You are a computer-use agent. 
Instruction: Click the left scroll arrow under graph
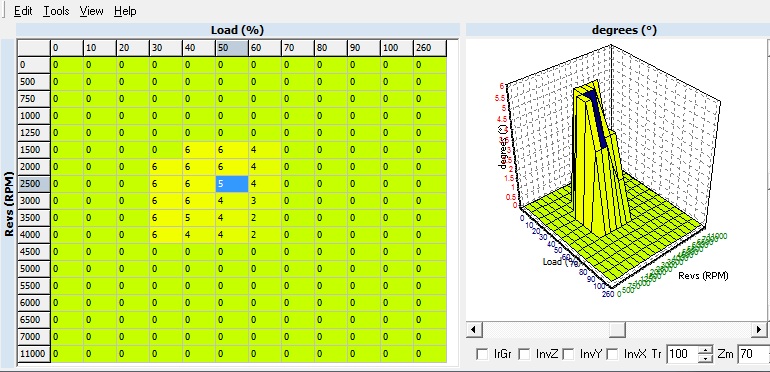pyautogui.click(x=473, y=329)
